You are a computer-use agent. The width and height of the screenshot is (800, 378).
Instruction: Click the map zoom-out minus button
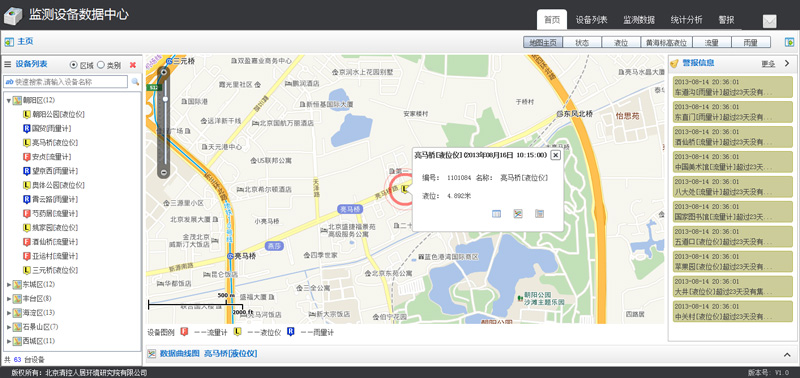coord(164,173)
